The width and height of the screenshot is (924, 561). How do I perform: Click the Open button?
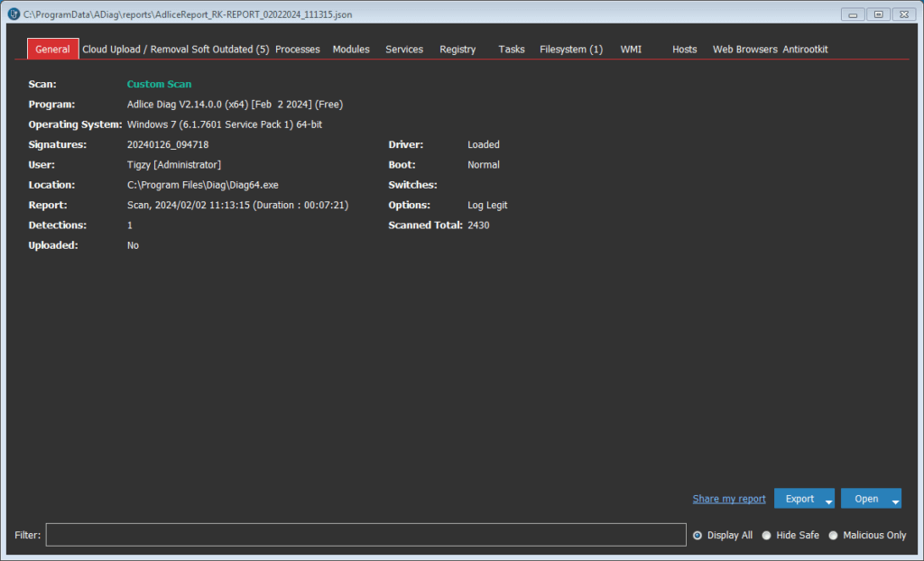click(865, 499)
